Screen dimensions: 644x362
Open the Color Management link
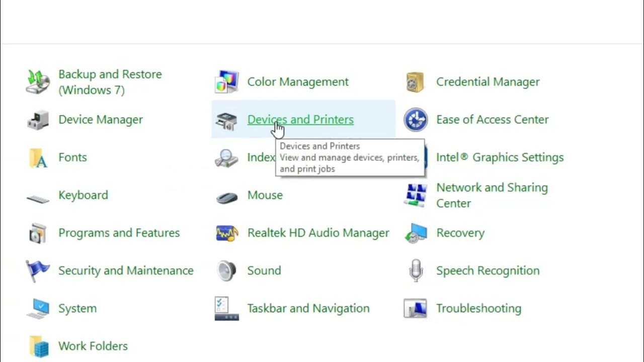(298, 82)
